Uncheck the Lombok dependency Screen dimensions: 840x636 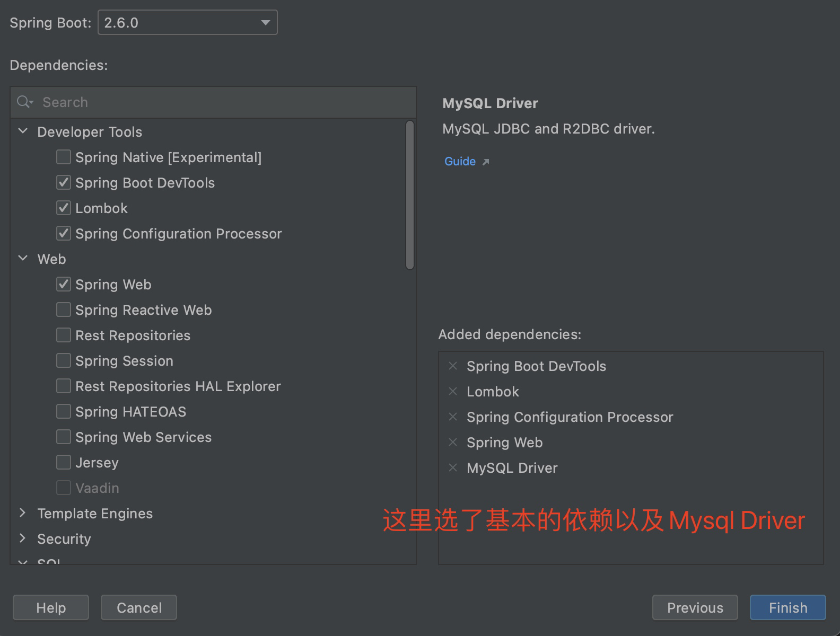pyautogui.click(x=63, y=208)
